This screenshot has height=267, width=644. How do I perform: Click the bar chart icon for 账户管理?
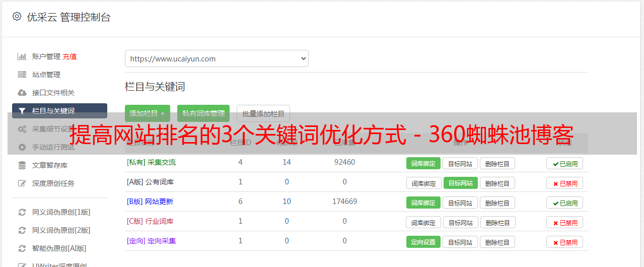(22, 56)
